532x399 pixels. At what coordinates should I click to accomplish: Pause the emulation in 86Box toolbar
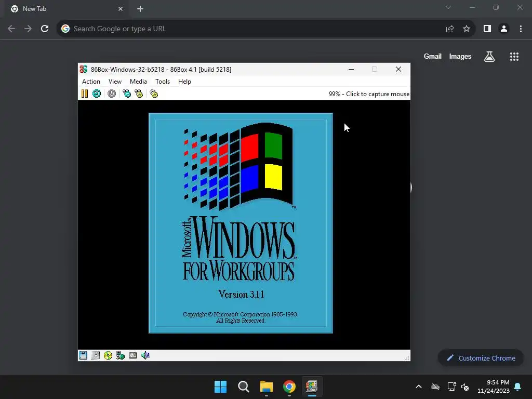point(85,94)
